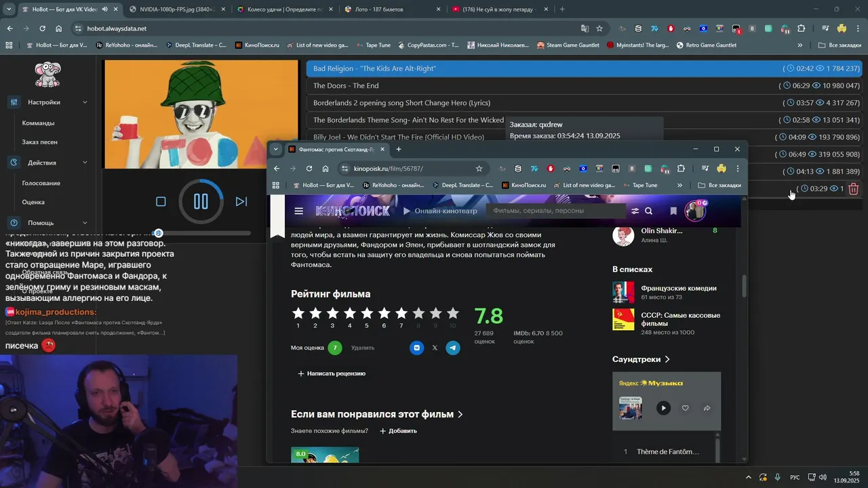This screenshot has width=868, height=488.
Task: Click the HoBot elephant logo
Action: tap(47, 75)
